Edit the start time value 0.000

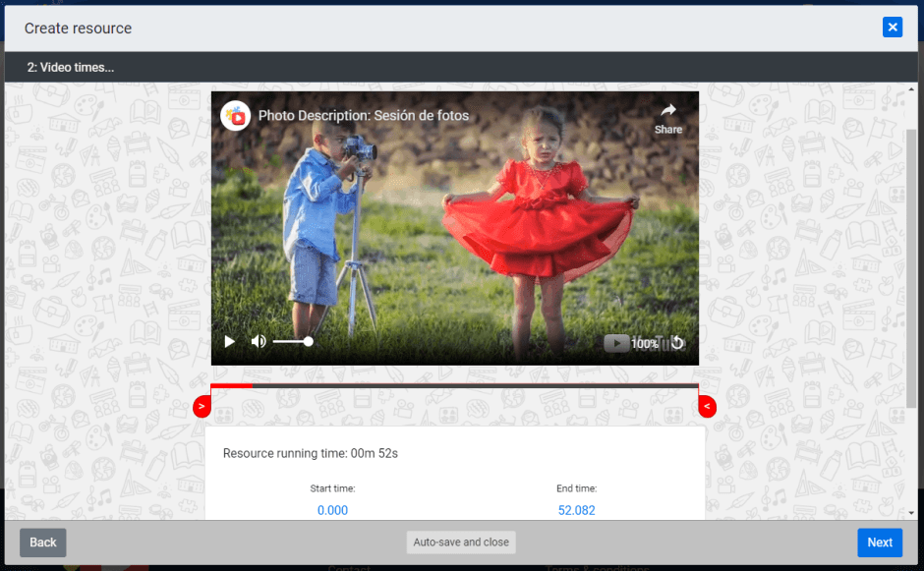[332, 510]
